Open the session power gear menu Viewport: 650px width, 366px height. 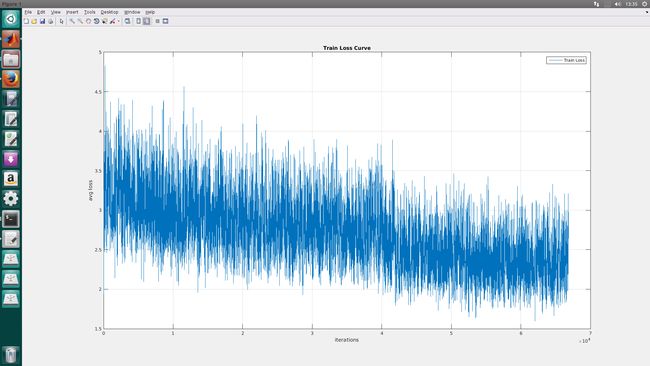[645, 4]
